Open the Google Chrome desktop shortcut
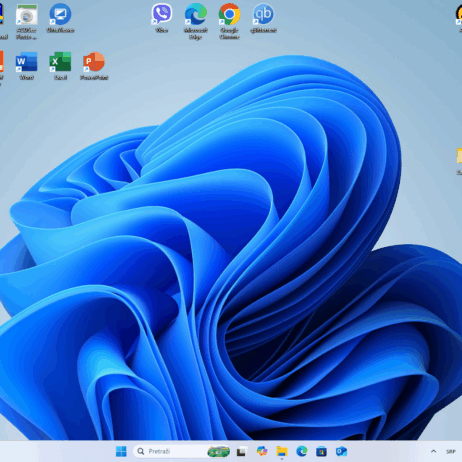The image size is (462, 462). 229,21
